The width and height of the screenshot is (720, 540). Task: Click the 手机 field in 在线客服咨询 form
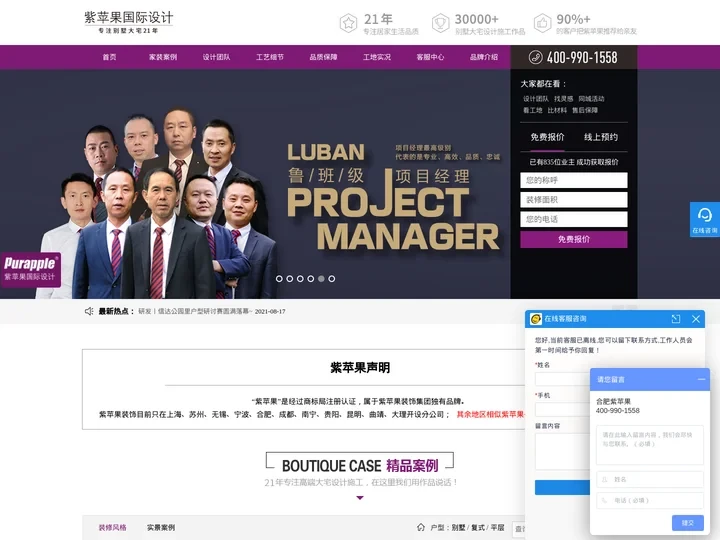(x=562, y=409)
